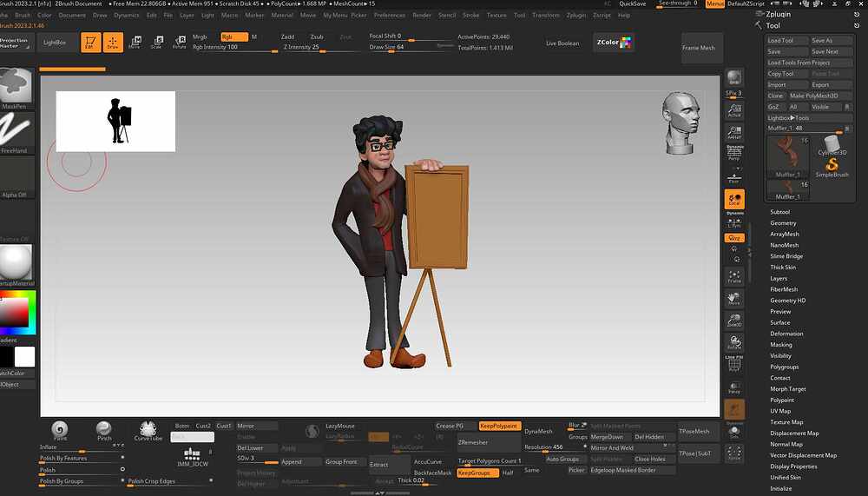Image resolution: width=868 pixels, height=496 pixels.
Task: Click the Load Tool button
Action: tap(786, 41)
